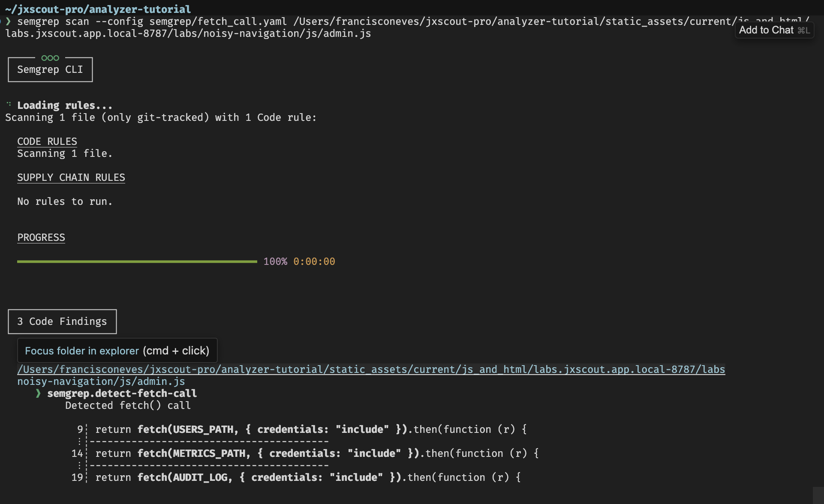The width and height of the screenshot is (824, 504).
Task: Select the 'Scanning 1 file.' line
Action: click(x=65, y=153)
